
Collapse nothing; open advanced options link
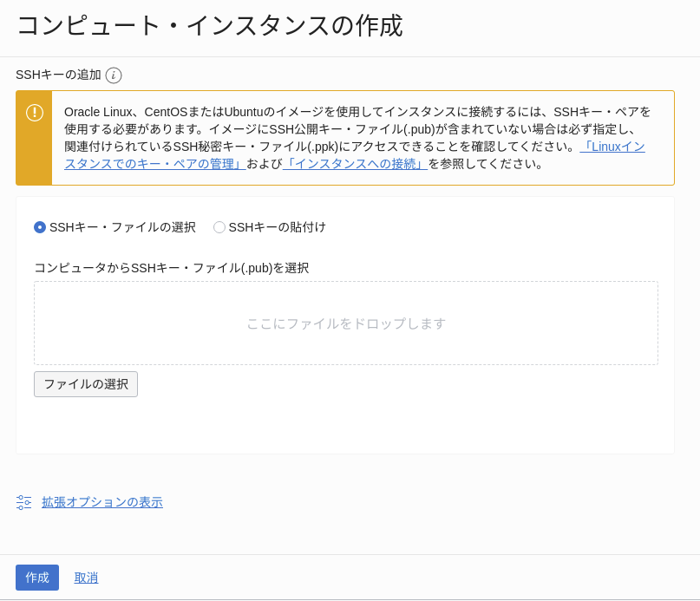click(x=101, y=502)
